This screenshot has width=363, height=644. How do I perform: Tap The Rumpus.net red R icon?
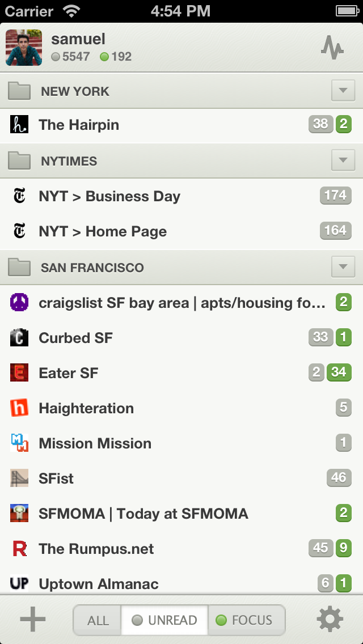click(x=19, y=549)
